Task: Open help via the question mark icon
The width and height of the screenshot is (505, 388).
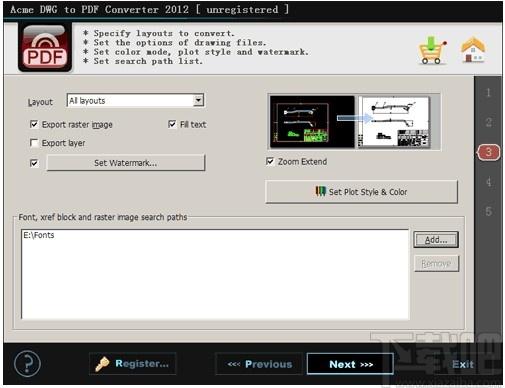Action: tap(27, 364)
